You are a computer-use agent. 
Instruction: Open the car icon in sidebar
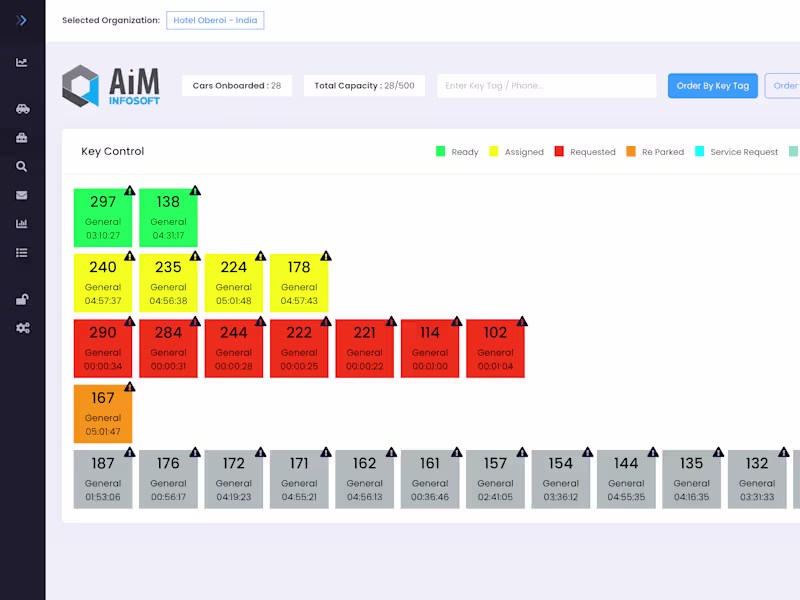(x=22, y=109)
